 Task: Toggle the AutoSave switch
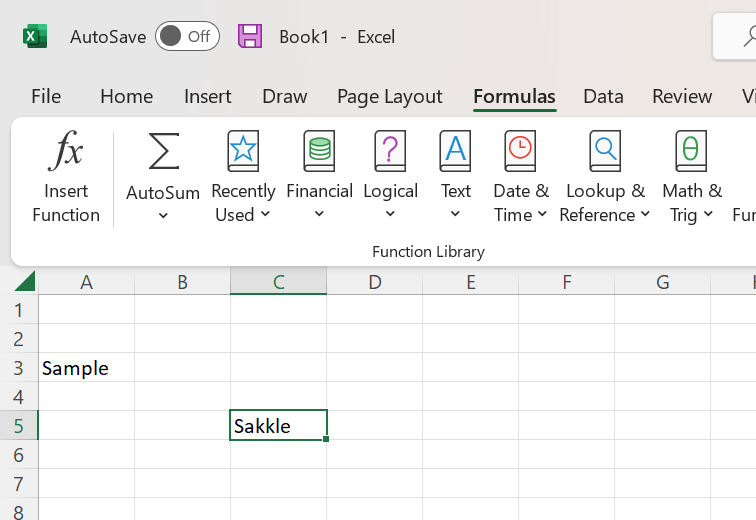187,36
